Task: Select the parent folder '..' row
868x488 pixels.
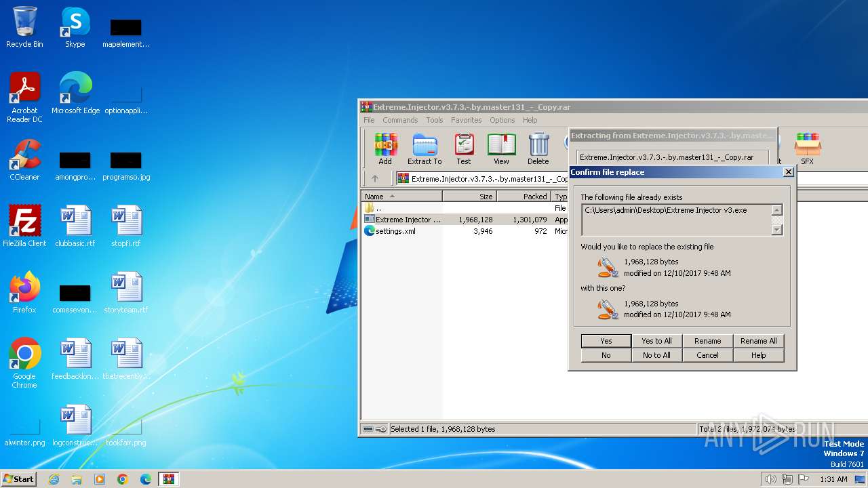Action: pyautogui.click(x=465, y=208)
